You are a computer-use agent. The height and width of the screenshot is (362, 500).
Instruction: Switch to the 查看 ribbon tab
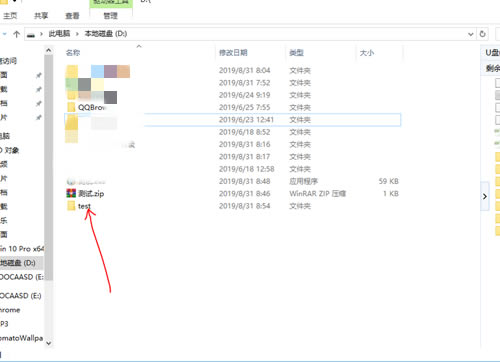point(72,16)
